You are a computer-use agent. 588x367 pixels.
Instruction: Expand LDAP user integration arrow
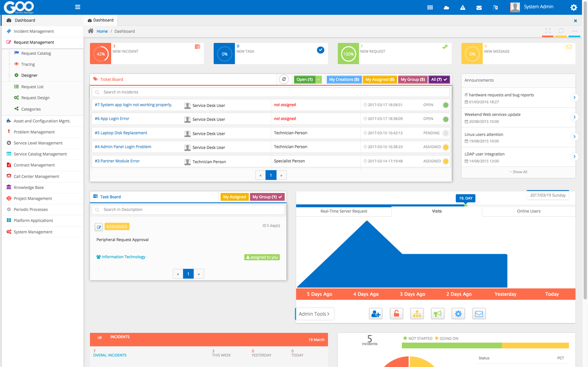tap(574, 157)
